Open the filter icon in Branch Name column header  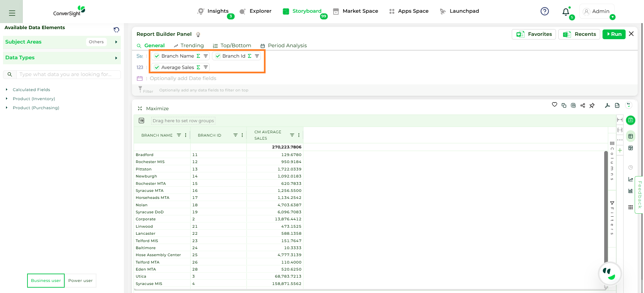point(179,135)
